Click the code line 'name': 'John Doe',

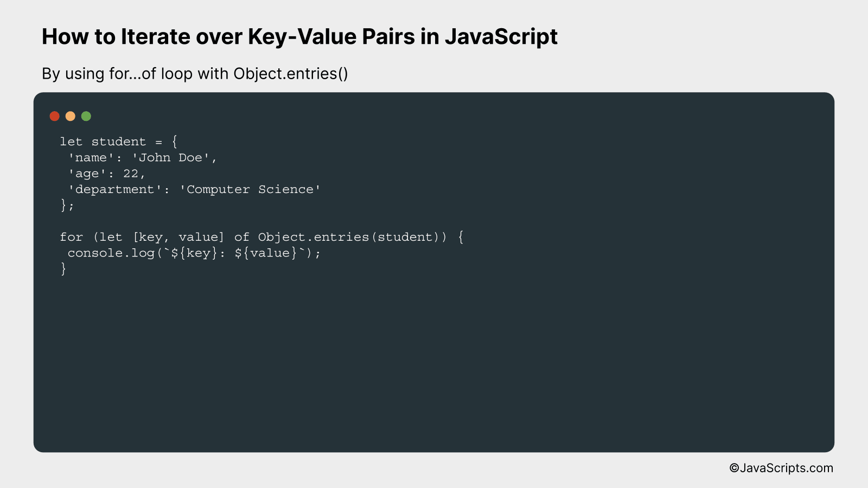tap(142, 158)
